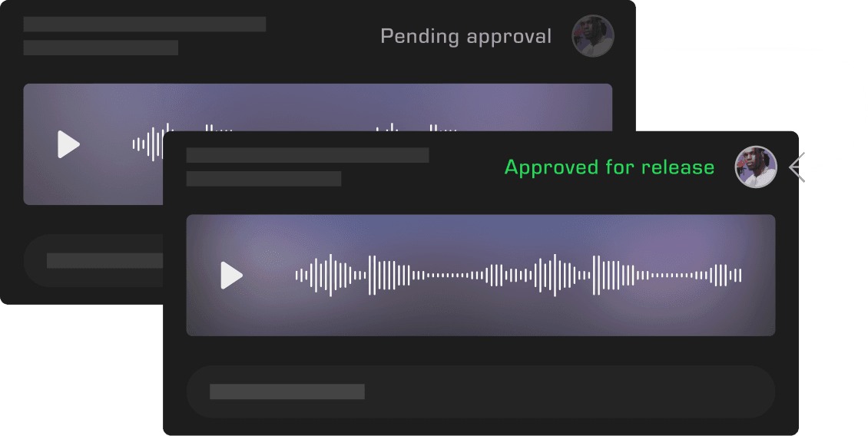Click the right waveform fragment on the pending card
Screen dimensions: 868x436
click(x=416, y=128)
